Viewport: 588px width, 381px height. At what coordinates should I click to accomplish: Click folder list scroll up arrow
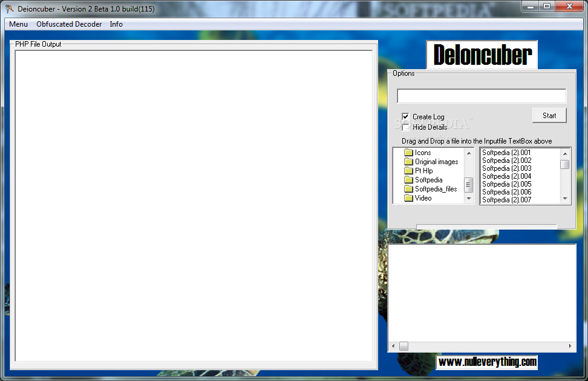(469, 153)
